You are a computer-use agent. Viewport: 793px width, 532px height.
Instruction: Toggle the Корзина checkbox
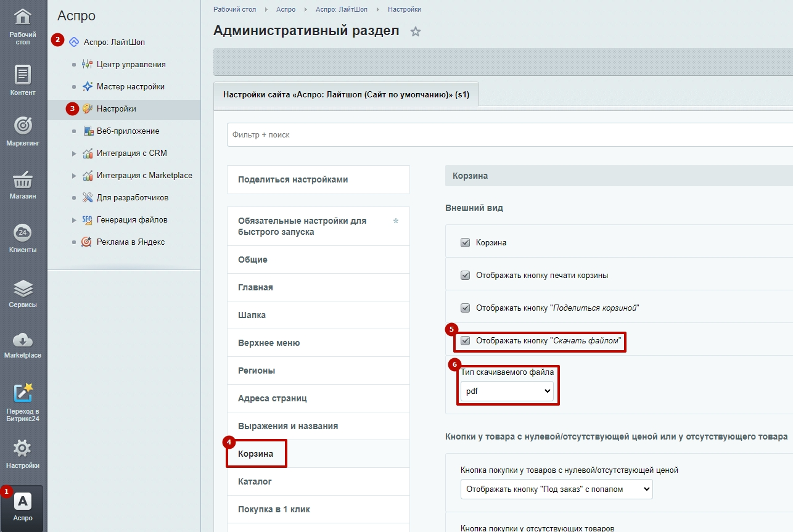coord(466,242)
